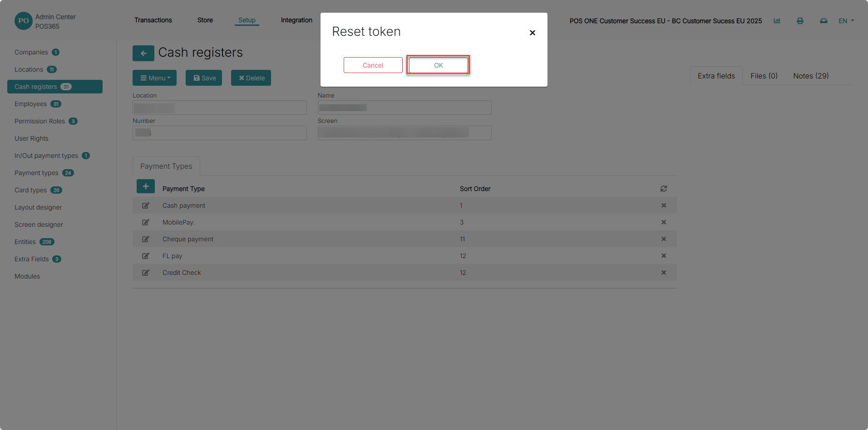Cancel the Reset token dialog
The height and width of the screenshot is (430, 868).
[373, 65]
